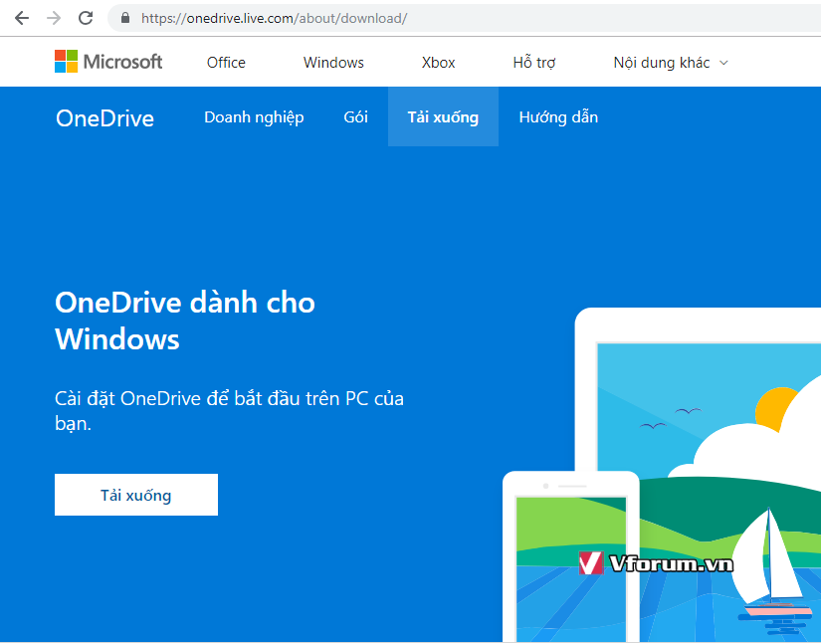Click the phone device illustration
The height and width of the screenshot is (644, 821).
tap(571, 556)
